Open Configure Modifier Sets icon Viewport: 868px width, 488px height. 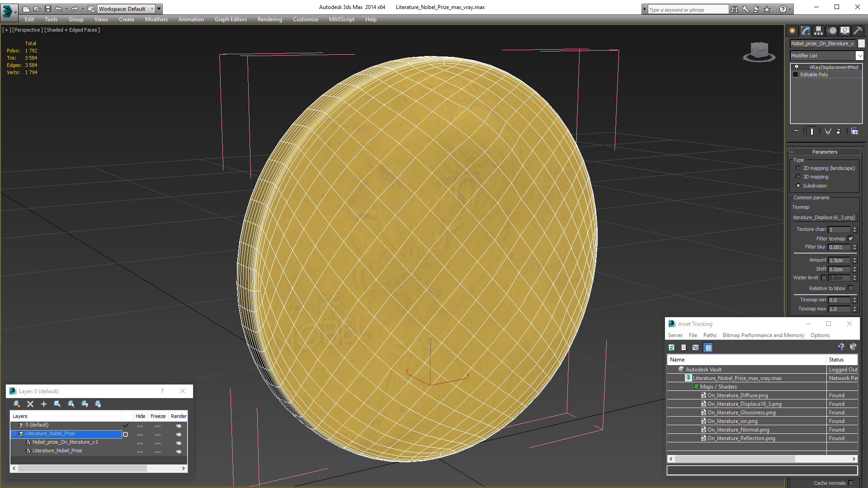point(854,131)
